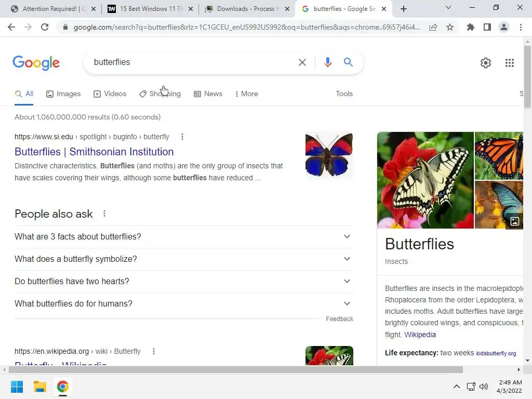The height and width of the screenshot is (399, 532).
Task: Open the clock and date flyout
Action: (509, 387)
